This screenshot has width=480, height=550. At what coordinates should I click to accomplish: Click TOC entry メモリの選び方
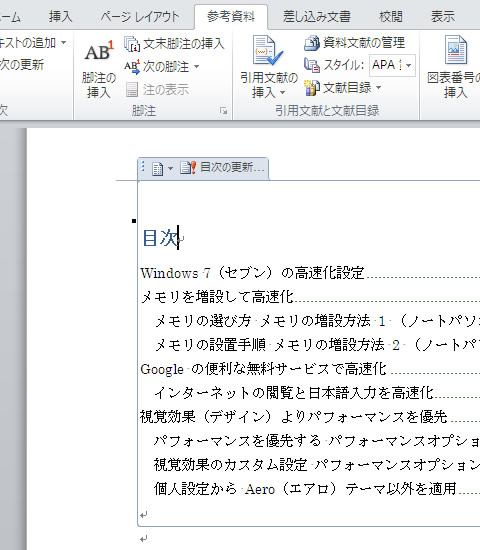(203, 321)
